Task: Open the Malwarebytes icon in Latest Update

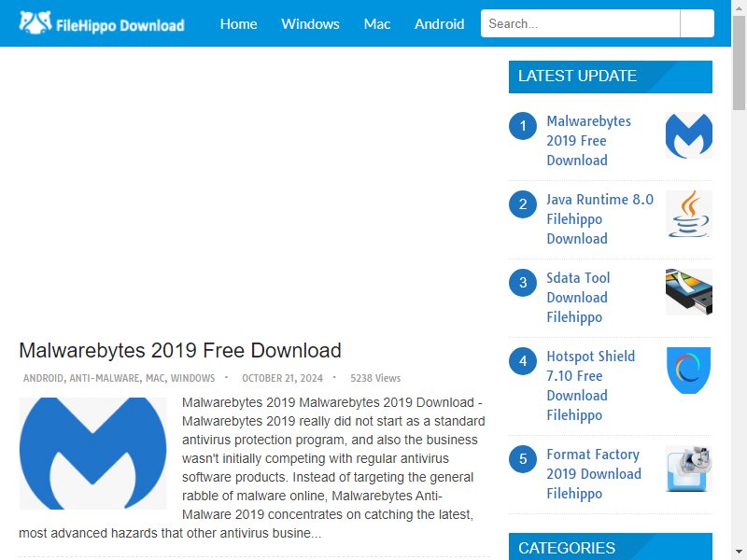Action: point(688,135)
